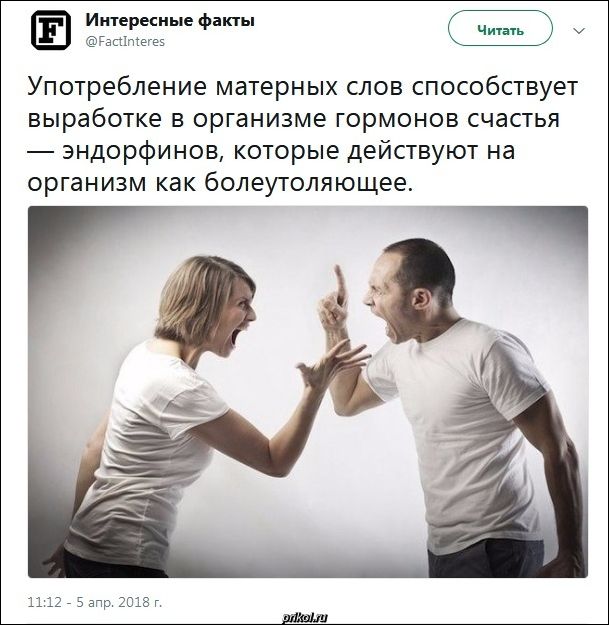609x625 pixels.
Task: Open the Интересные факты profile name
Action: click(170, 20)
